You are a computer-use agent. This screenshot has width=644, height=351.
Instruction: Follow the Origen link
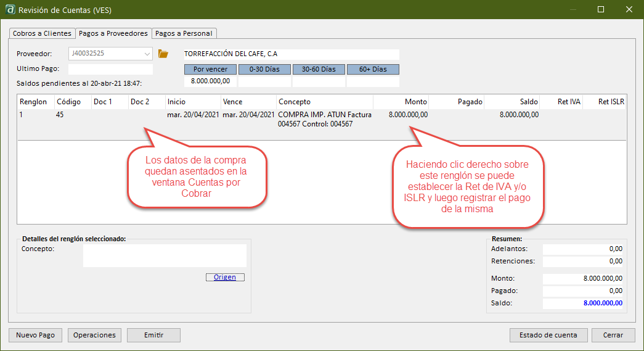[225, 277]
